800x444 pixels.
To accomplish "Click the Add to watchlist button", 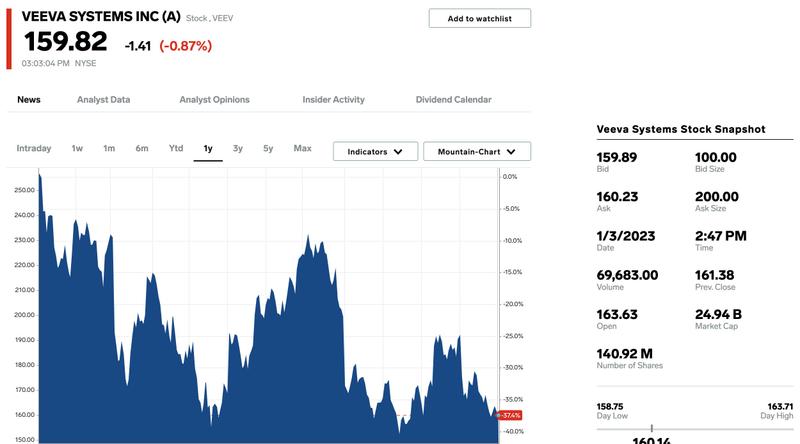I will [x=480, y=18].
